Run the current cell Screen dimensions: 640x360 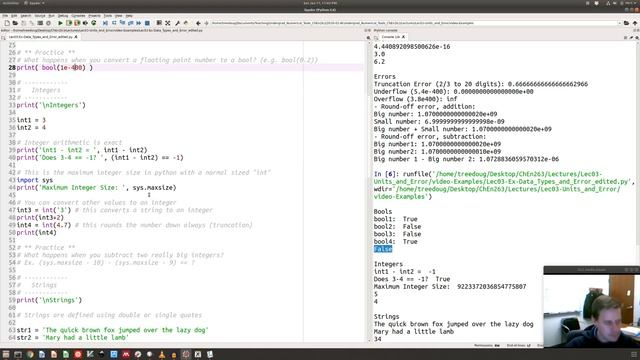[69, 23]
